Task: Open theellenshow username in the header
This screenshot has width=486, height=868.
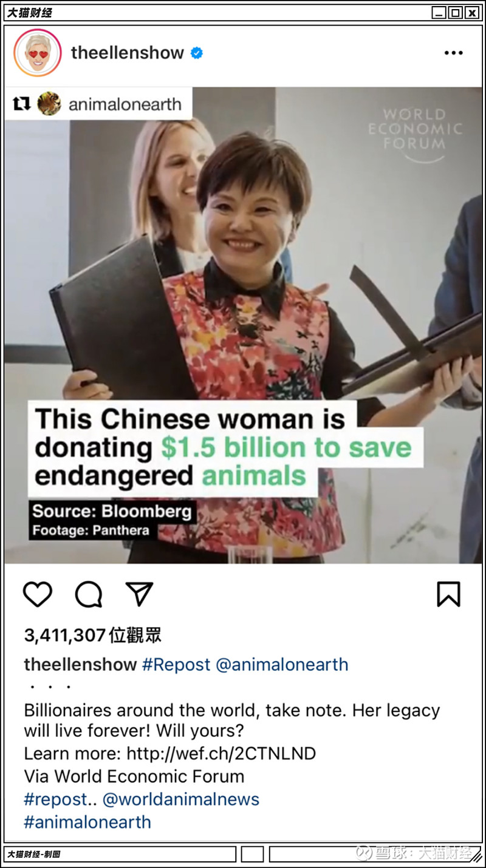Action: [128, 53]
